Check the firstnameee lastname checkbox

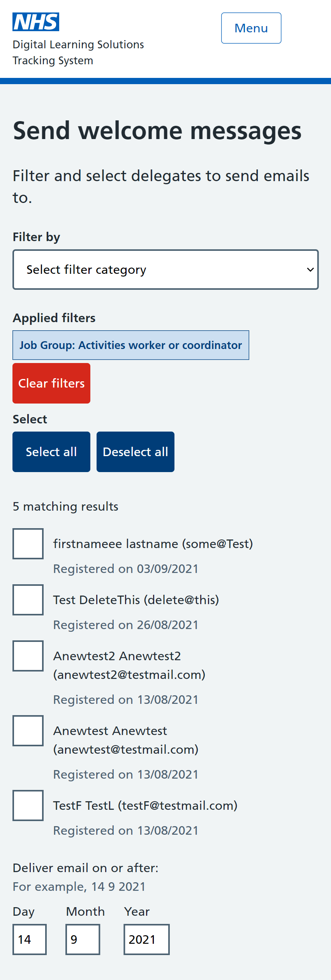point(28,544)
